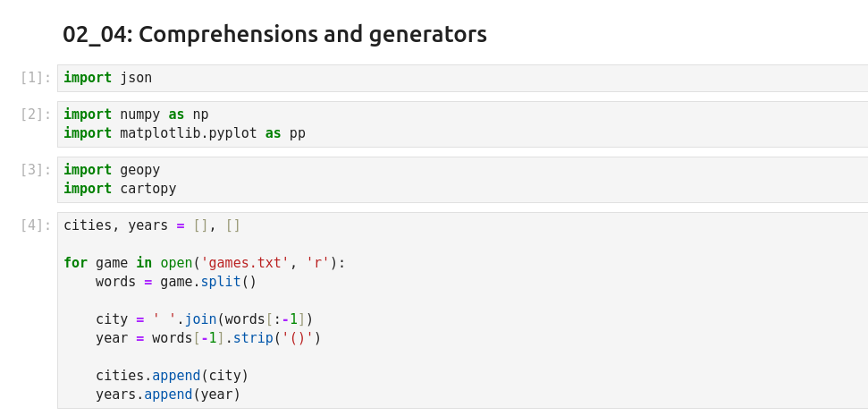This screenshot has height=416, width=868.
Task: Click the 'open' function call in the for loop
Action: pos(176,263)
